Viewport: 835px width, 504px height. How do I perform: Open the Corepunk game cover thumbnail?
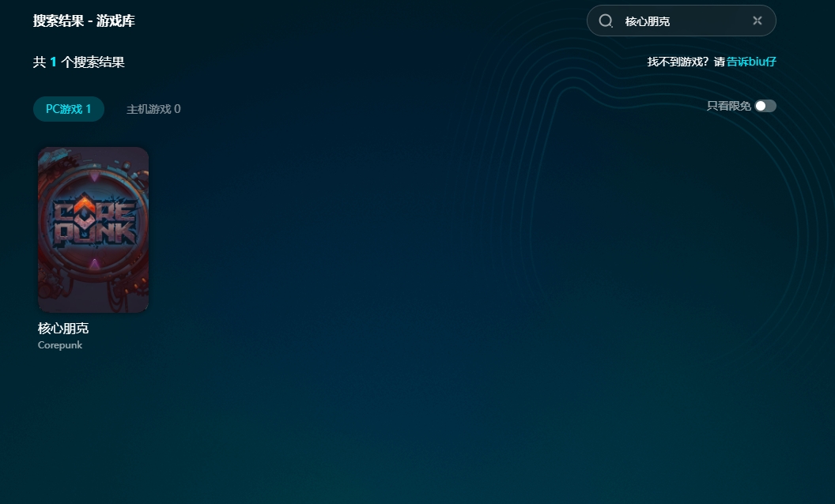(x=93, y=230)
